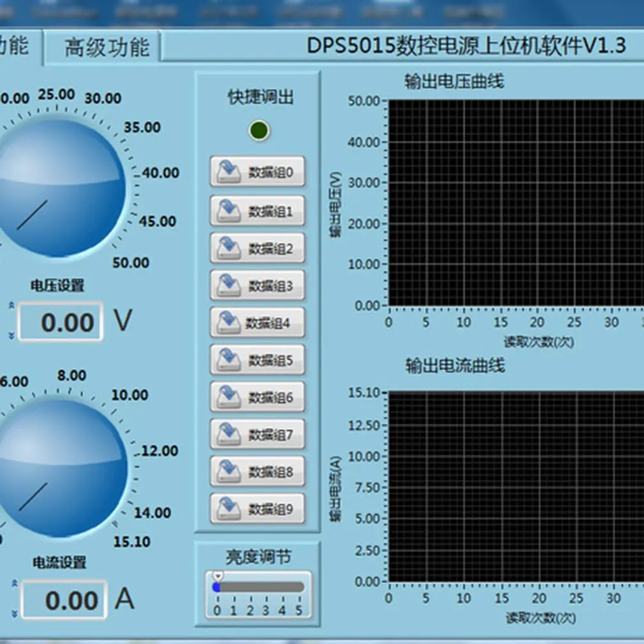The image size is (644, 644).
Task: Load preset 数据组5
Action: coord(258,360)
